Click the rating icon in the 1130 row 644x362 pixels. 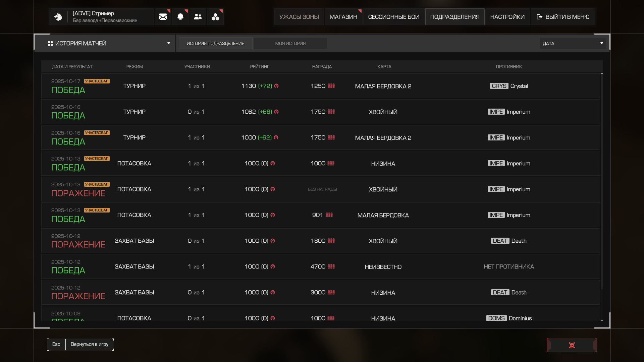pos(276,86)
